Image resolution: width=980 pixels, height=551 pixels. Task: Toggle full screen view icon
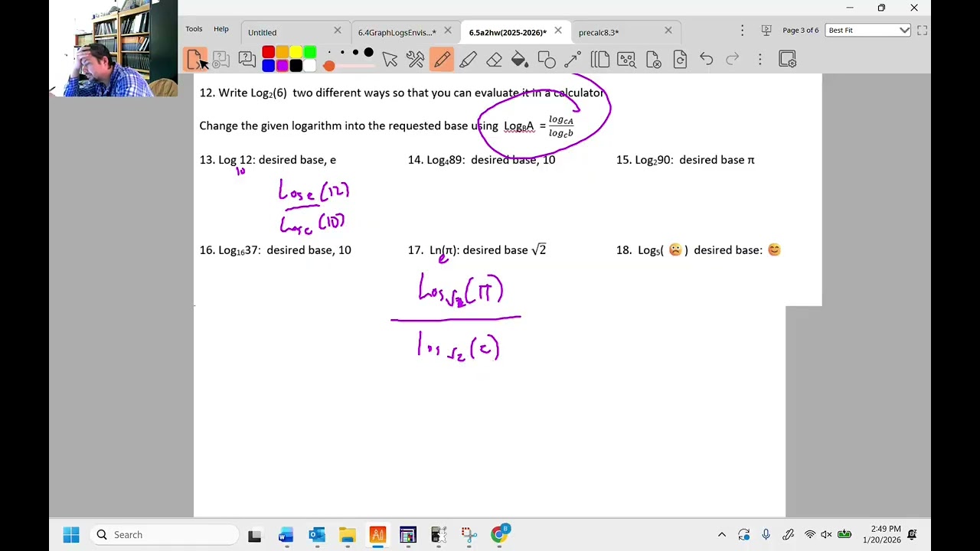click(922, 30)
